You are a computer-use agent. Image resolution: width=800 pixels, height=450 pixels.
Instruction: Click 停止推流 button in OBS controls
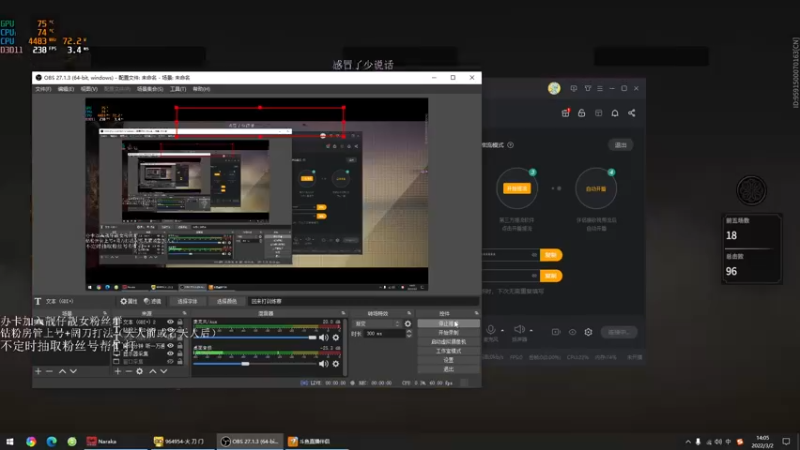(448, 323)
